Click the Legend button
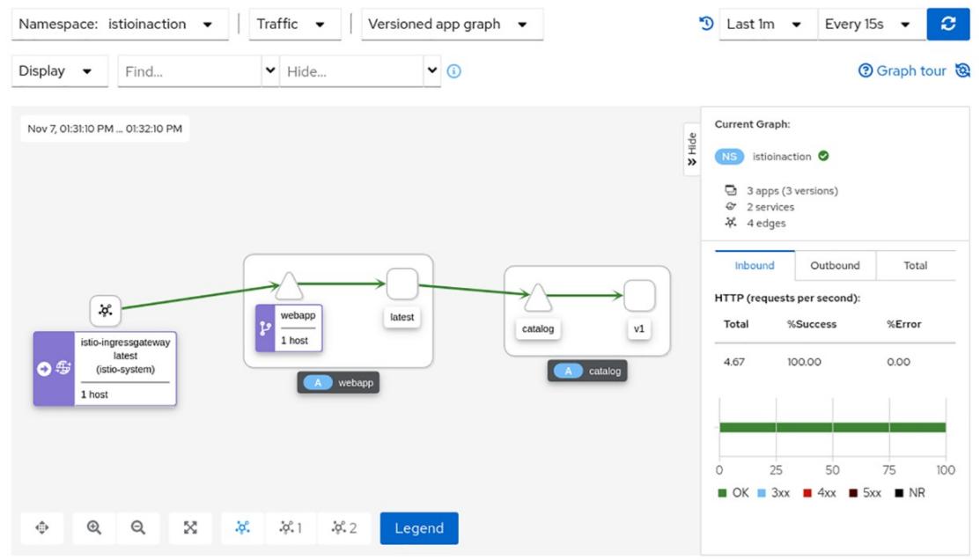This screenshot has width=980, height=560. 419,528
